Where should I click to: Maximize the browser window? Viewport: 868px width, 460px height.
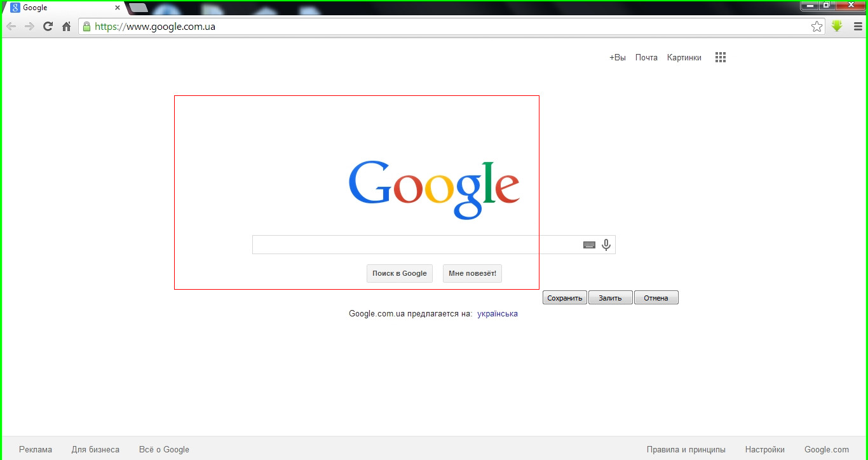826,5
